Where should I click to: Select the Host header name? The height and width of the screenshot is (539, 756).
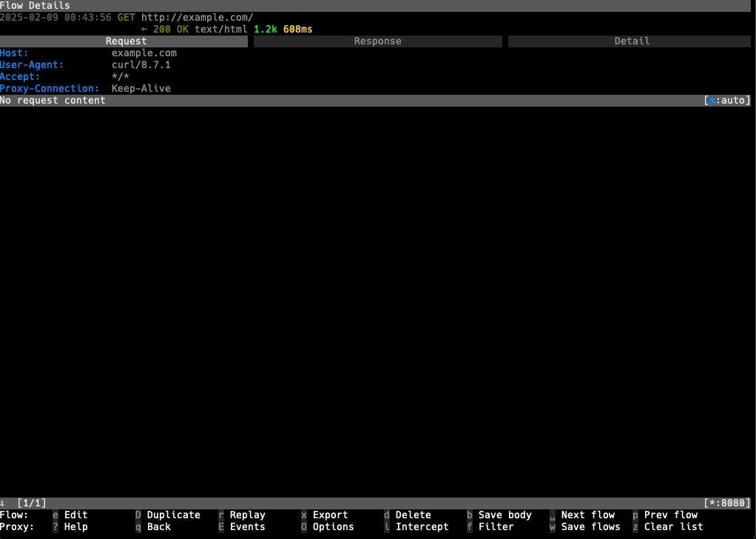[x=14, y=53]
